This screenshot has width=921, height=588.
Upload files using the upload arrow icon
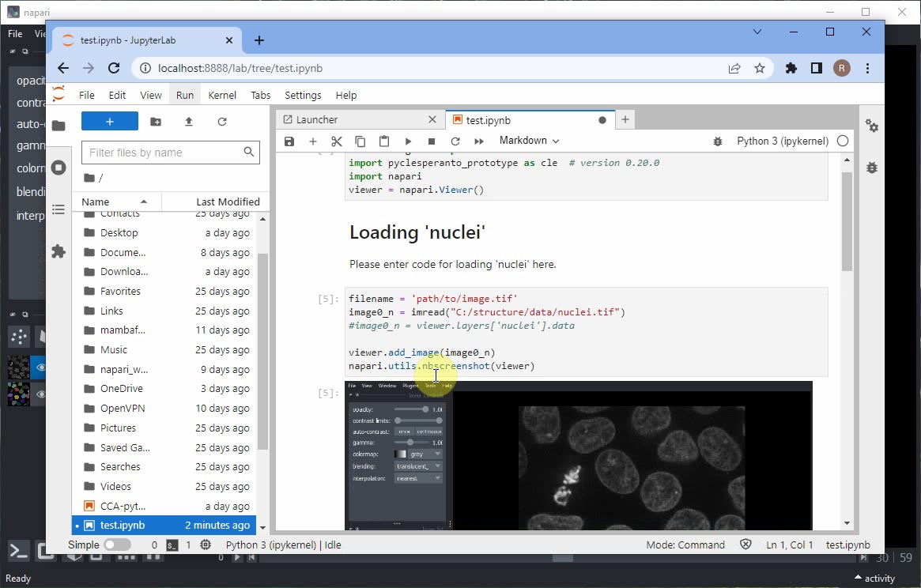coord(189,122)
